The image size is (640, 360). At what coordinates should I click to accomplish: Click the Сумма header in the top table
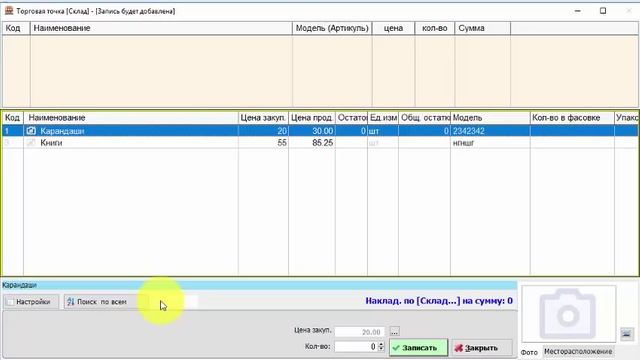pyautogui.click(x=482, y=28)
